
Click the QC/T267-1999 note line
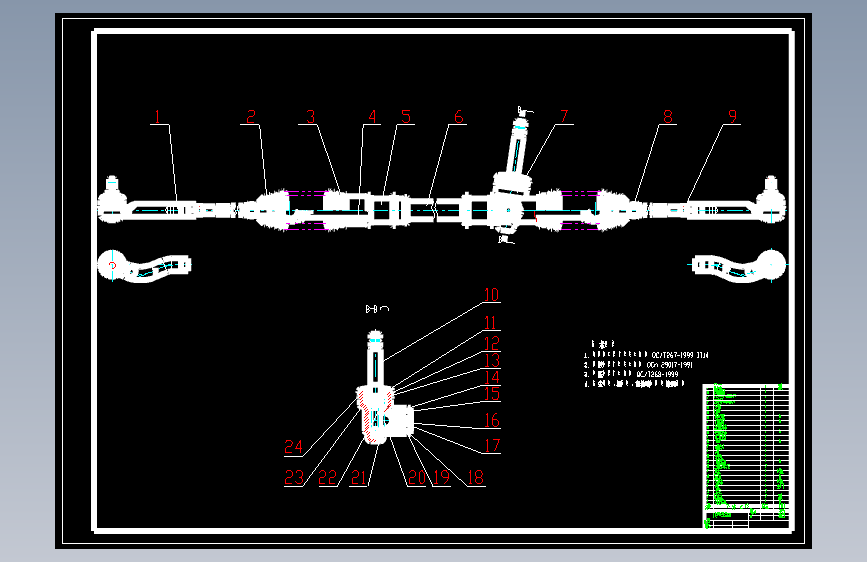pos(646,355)
